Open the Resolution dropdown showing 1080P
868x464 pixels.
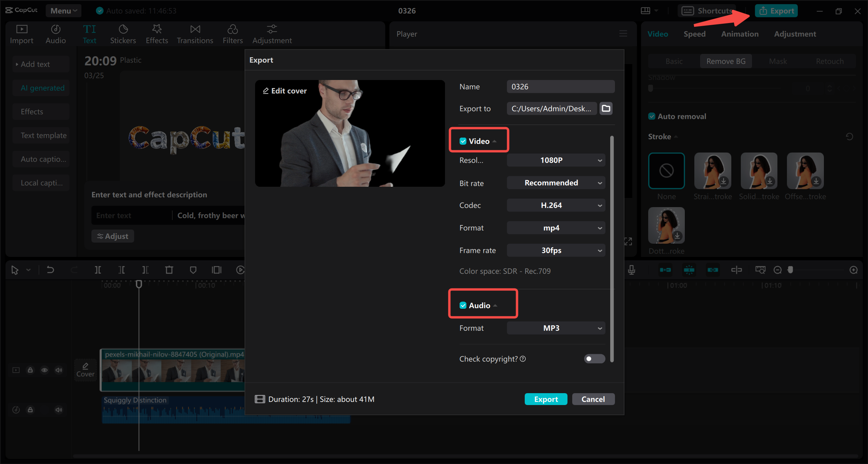pos(556,160)
